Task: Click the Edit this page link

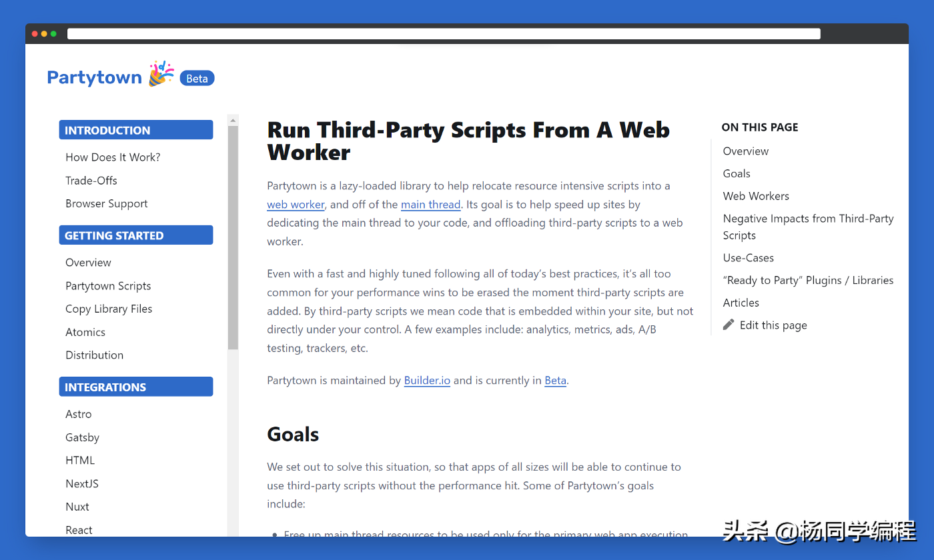Action: [773, 325]
